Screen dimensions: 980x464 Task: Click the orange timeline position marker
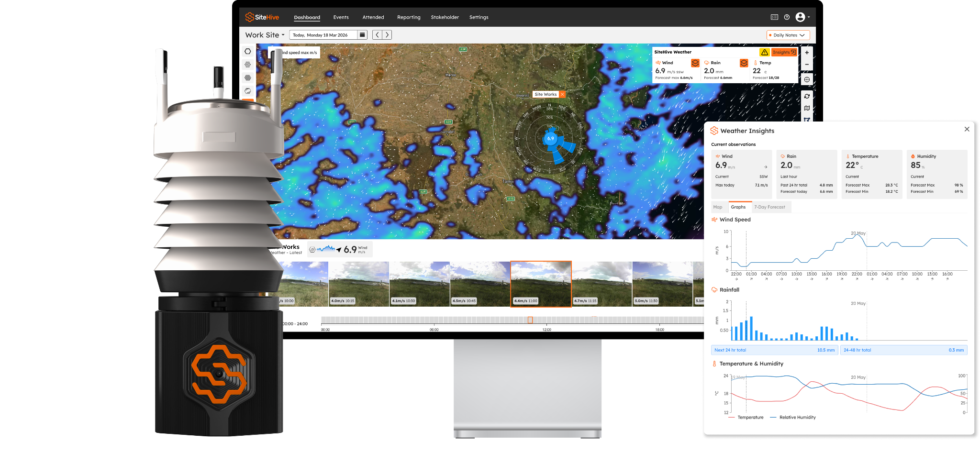[x=530, y=320]
